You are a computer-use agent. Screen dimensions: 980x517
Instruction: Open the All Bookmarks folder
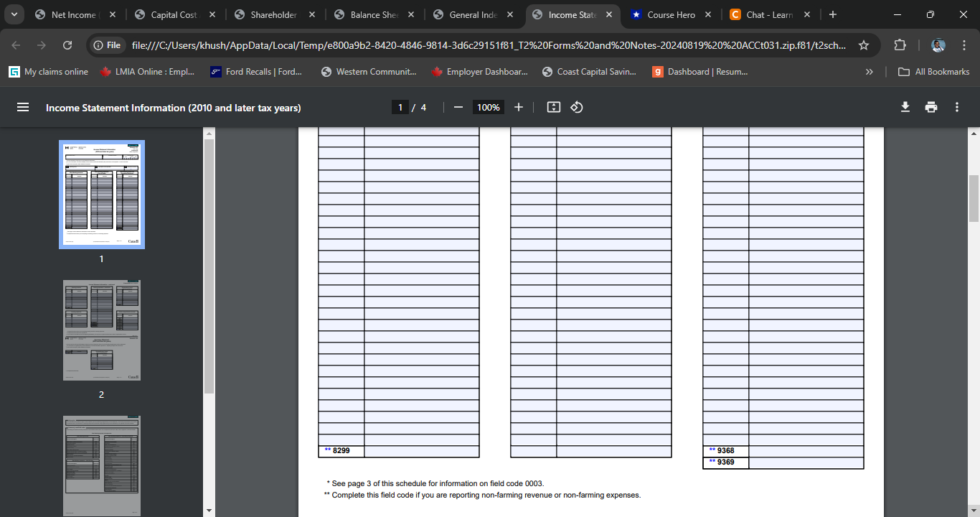click(x=933, y=71)
